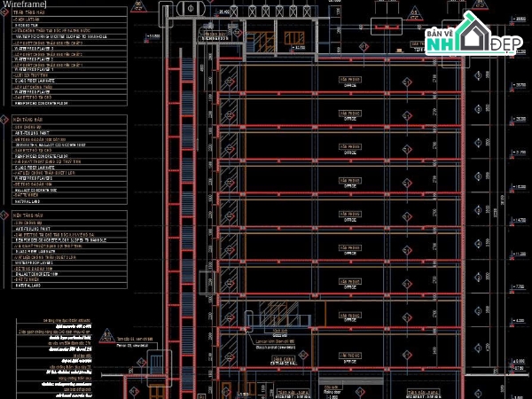Screen dimensions: 532x399
Task: Select the WATER PROOF LAYER 3 legend row
Action: 69,49
